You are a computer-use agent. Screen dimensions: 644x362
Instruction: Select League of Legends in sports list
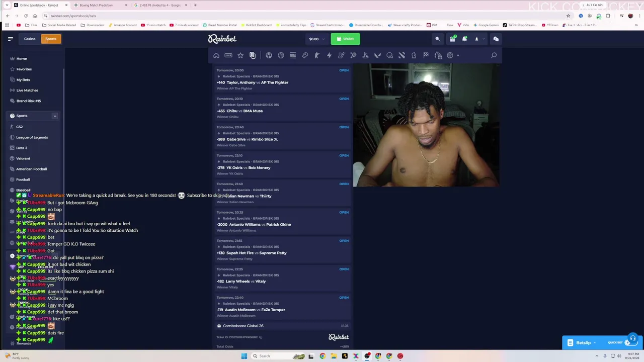(x=32, y=137)
